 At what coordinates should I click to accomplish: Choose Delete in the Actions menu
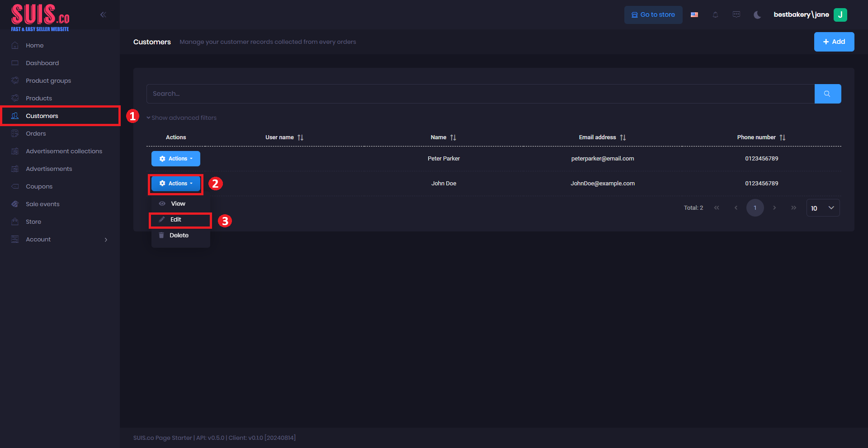coord(179,236)
